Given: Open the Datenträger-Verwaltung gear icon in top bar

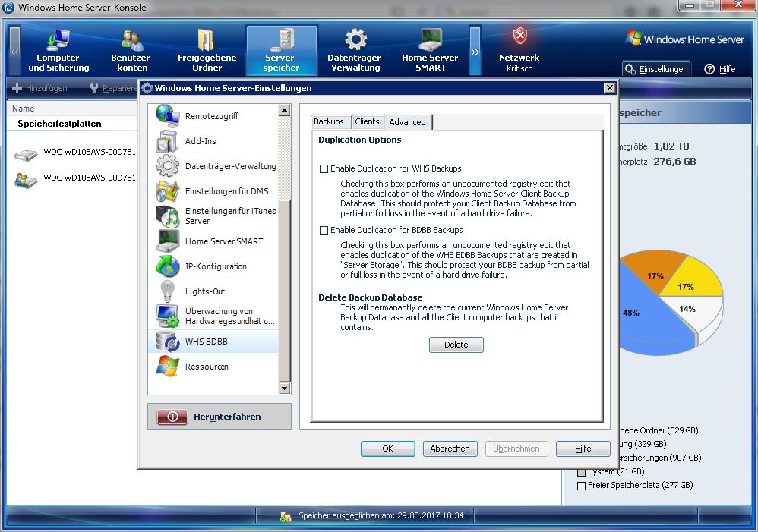Looking at the screenshot, I should tap(355, 39).
